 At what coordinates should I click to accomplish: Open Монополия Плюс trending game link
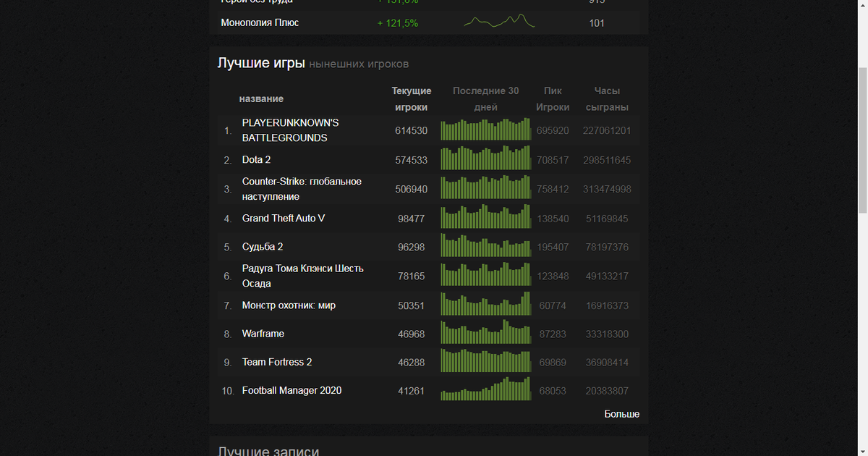click(x=260, y=23)
